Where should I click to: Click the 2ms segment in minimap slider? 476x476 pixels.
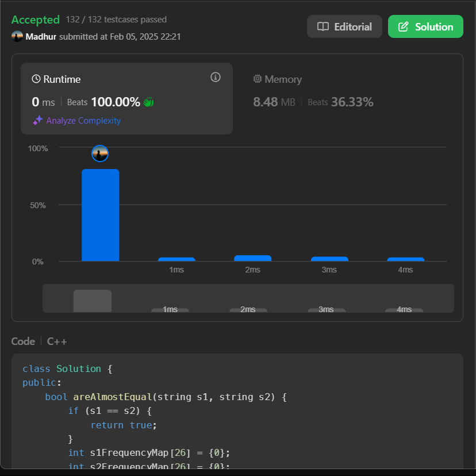(x=248, y=310)
